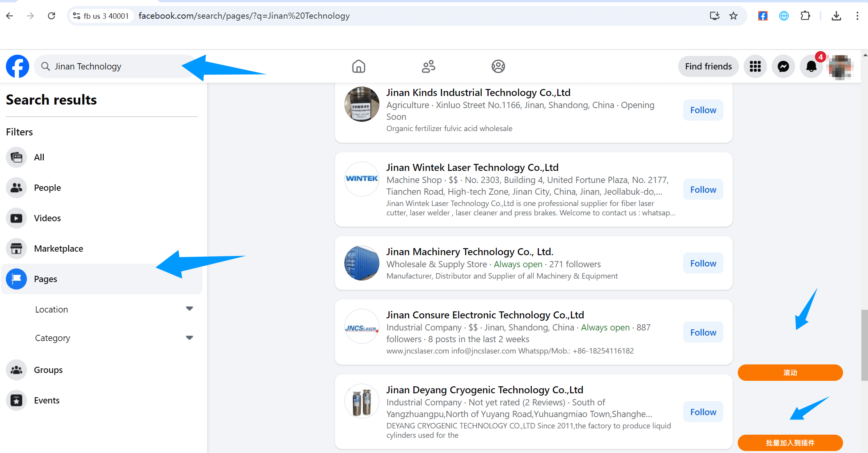Click the Jinan Kinds page profile thumbnail
The height and width of the screenshot is (453, 868).
[x=362, y=104]
